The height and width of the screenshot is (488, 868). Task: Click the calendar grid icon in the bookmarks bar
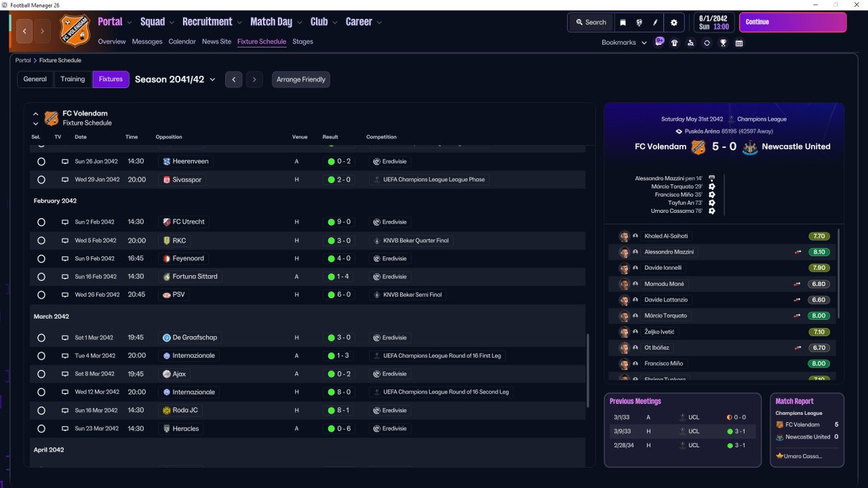[x=739, y=43]
